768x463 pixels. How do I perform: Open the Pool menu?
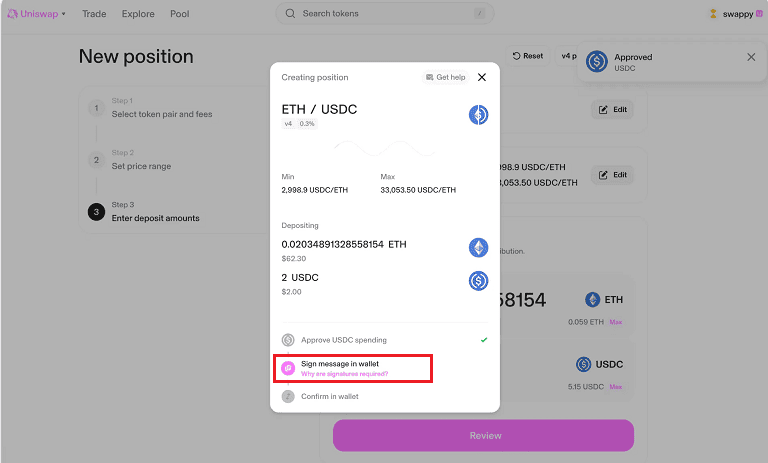[180, 14]
